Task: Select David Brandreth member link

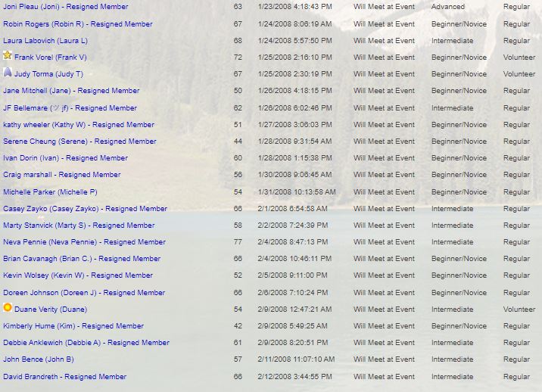Action: (x=64, y=377)
